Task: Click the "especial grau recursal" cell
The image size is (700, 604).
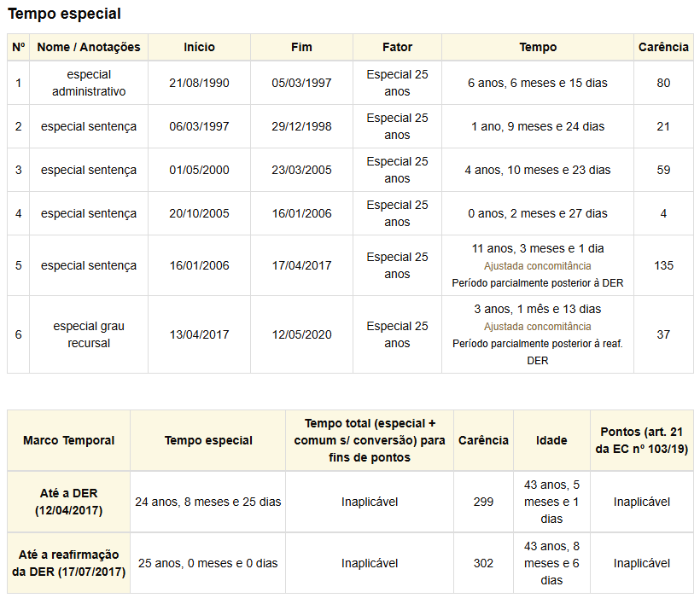Action: point(89,334)
